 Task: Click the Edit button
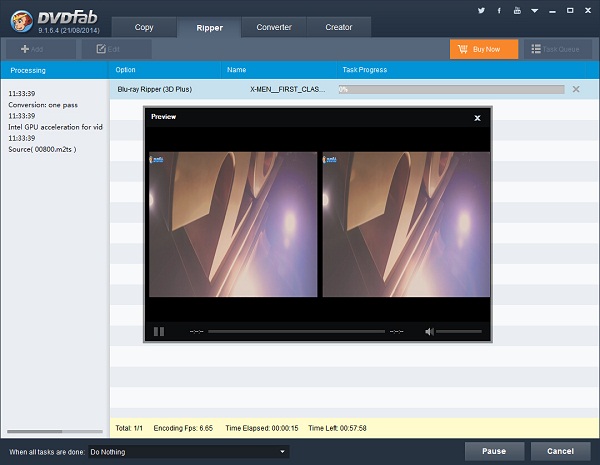117,49
